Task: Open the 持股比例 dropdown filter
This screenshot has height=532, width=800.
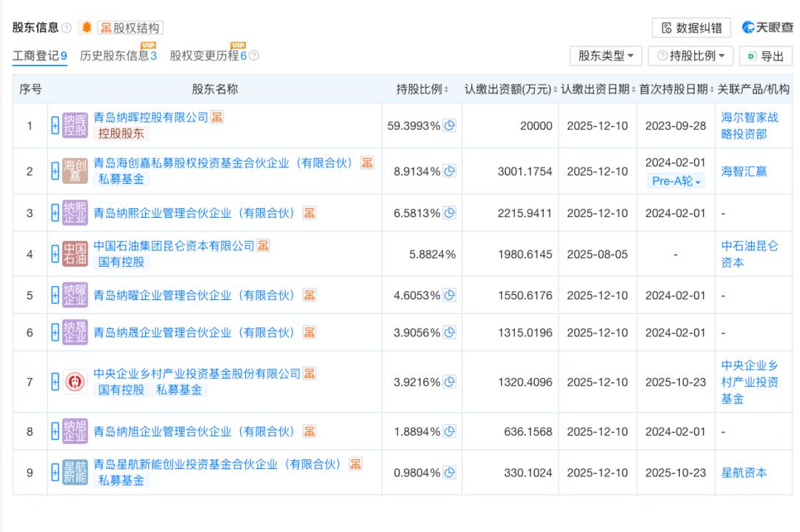Action: click(691, 56)
